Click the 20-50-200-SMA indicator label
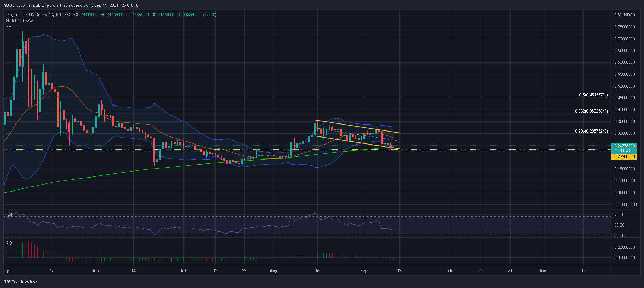 tap(20, 21)
